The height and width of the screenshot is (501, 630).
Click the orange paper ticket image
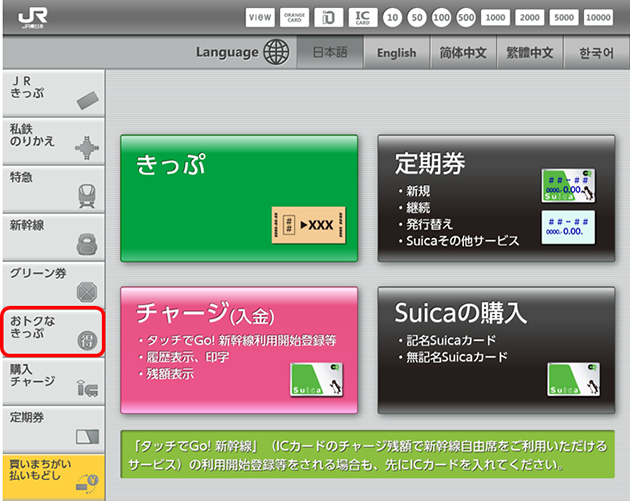[309, 225]
